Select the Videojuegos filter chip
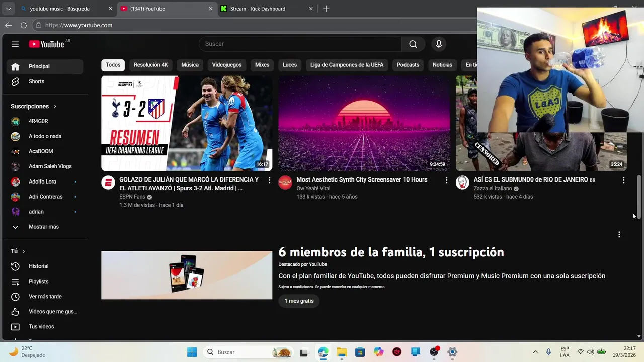This screenshot has height=362, width=644. (x=227, y=65)
